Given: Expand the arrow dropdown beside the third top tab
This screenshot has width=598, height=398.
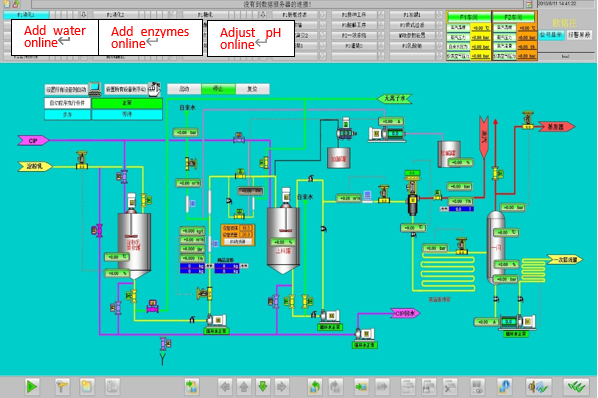Looking at the screenshot, I should [263, 14].
